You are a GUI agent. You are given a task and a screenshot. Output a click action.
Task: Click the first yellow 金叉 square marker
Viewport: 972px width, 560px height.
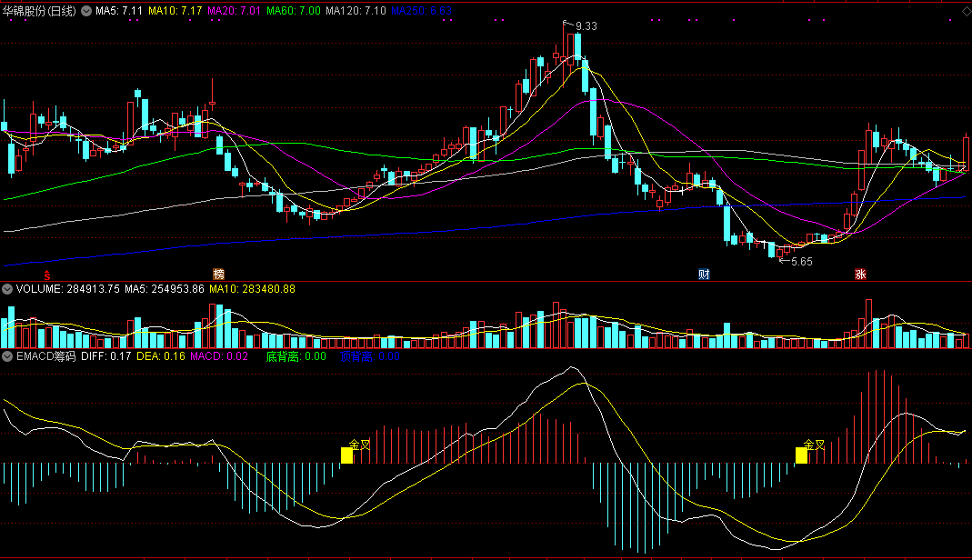pos(347,455)
